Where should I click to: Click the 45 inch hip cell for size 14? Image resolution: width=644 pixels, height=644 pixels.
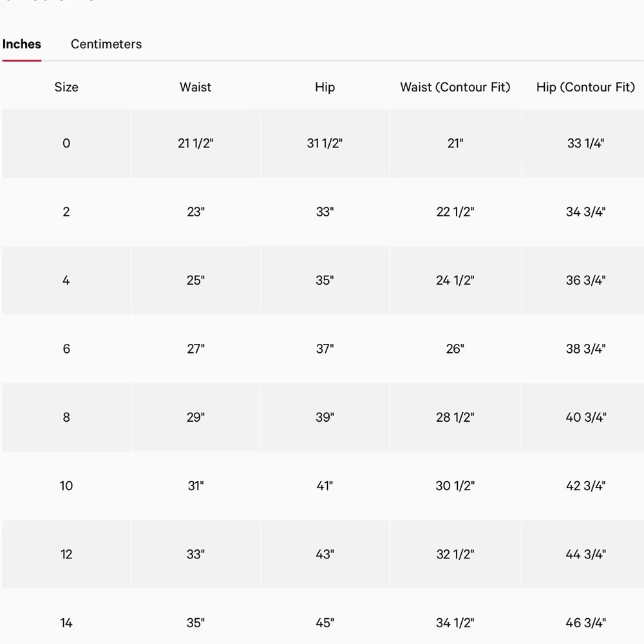[x=325, y=622]
